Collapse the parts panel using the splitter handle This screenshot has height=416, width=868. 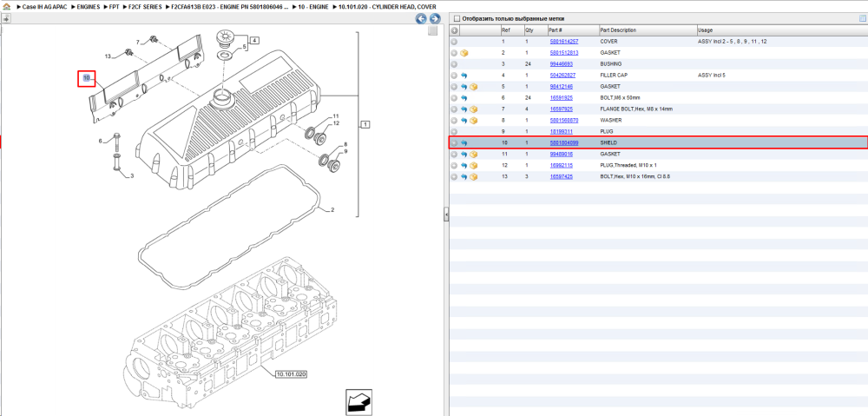[445, 215]
